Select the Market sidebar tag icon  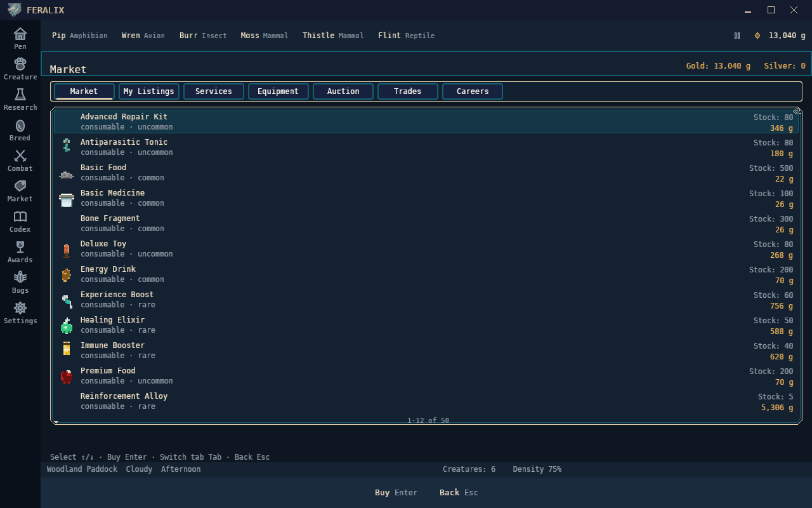(20, 190)
